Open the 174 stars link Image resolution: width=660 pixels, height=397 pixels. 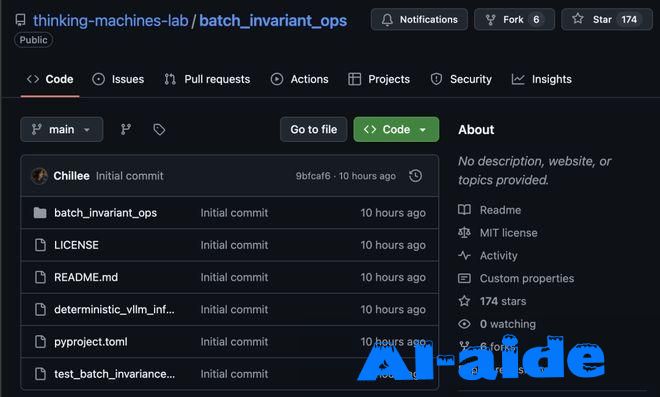(x=503, y=301)
